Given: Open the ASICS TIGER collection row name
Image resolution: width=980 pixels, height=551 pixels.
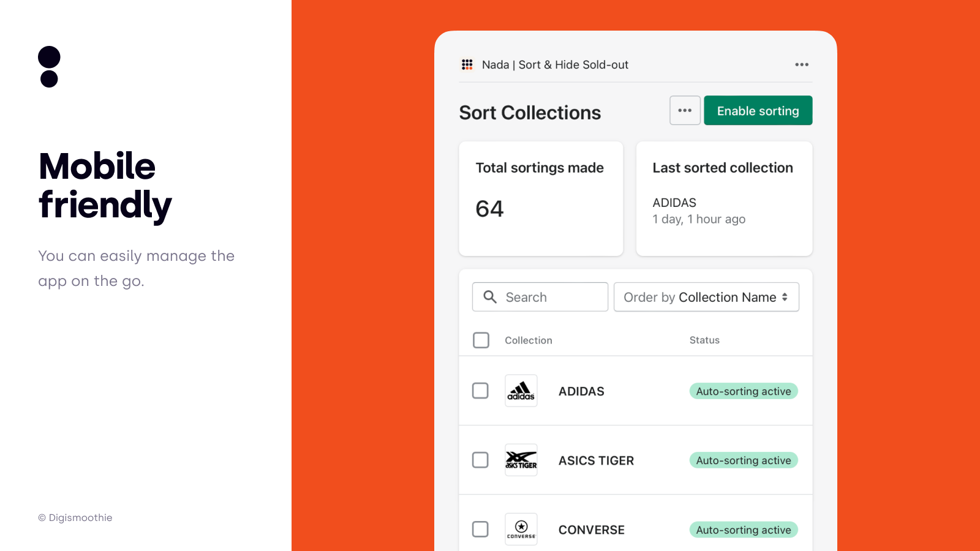Looking at the screenshot, I should tap(596, 460).
